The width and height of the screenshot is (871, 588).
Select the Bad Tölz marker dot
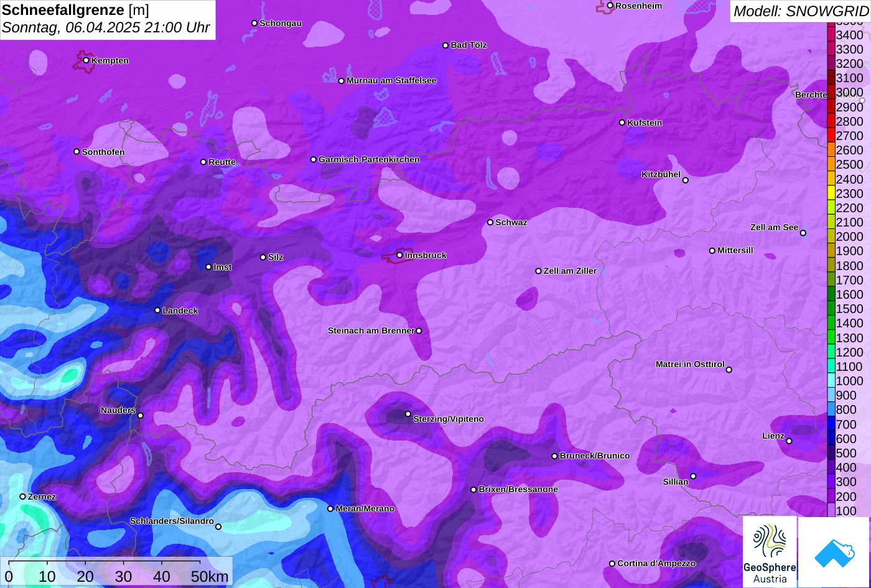445,45
